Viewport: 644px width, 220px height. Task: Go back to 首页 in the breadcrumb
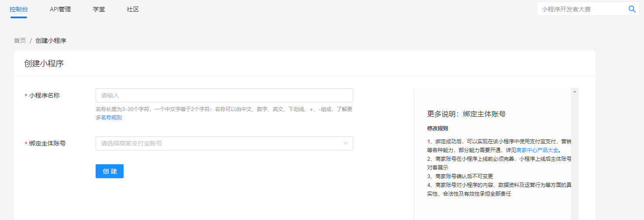pos(20,41)
